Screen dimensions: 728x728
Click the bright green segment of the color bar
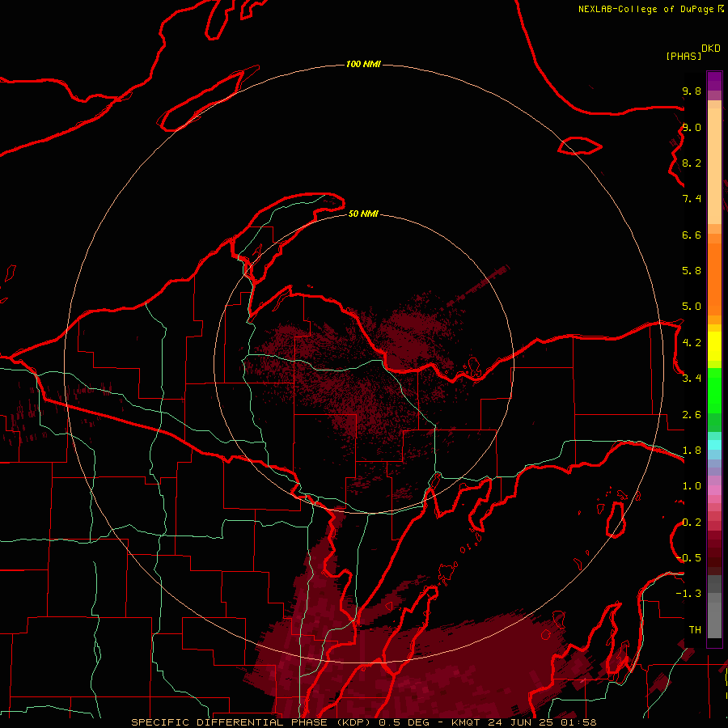click(x=714, y=391)
